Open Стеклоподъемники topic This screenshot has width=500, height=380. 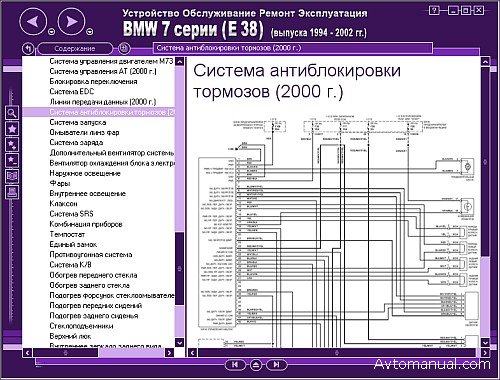[x=81, y=326]
